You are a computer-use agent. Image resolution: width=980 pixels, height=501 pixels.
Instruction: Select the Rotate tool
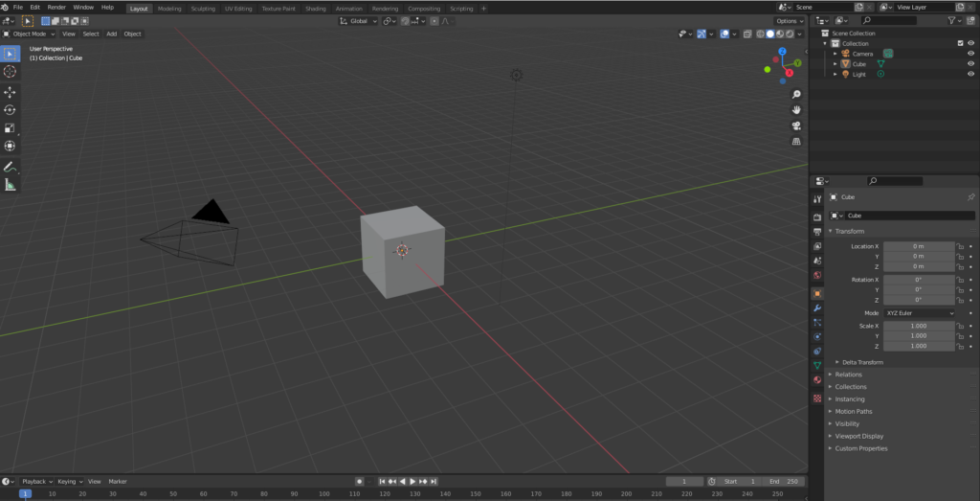click(10, 110)
